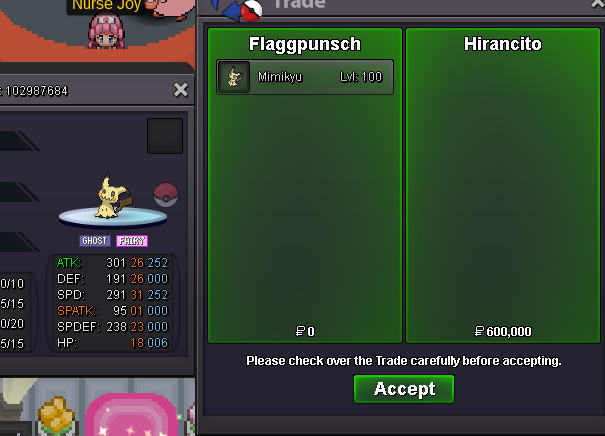Click the Flaggpunsch trade panel header
Viewport: 605px width, 436px height.
click(x=305, y=44)
